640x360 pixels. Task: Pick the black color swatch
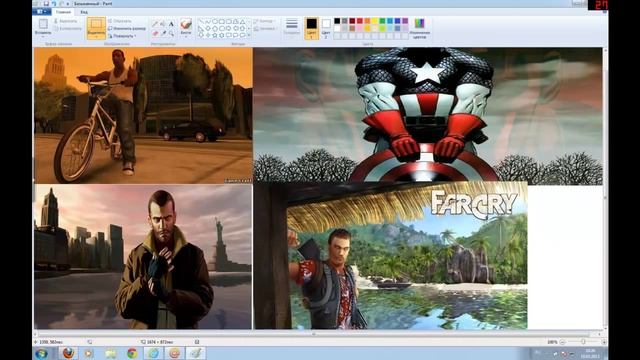click(337, 21)
